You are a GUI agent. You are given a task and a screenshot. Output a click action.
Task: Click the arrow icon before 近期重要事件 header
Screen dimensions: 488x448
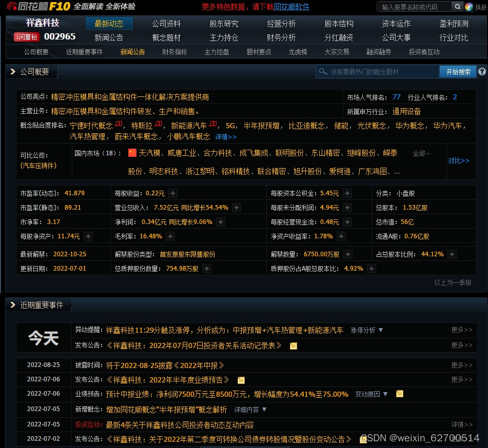(13, 304)
